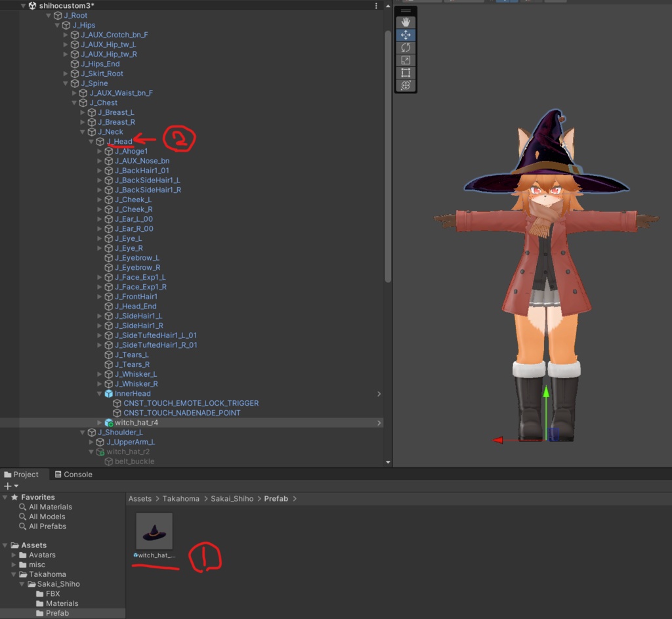
Task: Click the FBX folder icon
Action: (x=40, y=593)
